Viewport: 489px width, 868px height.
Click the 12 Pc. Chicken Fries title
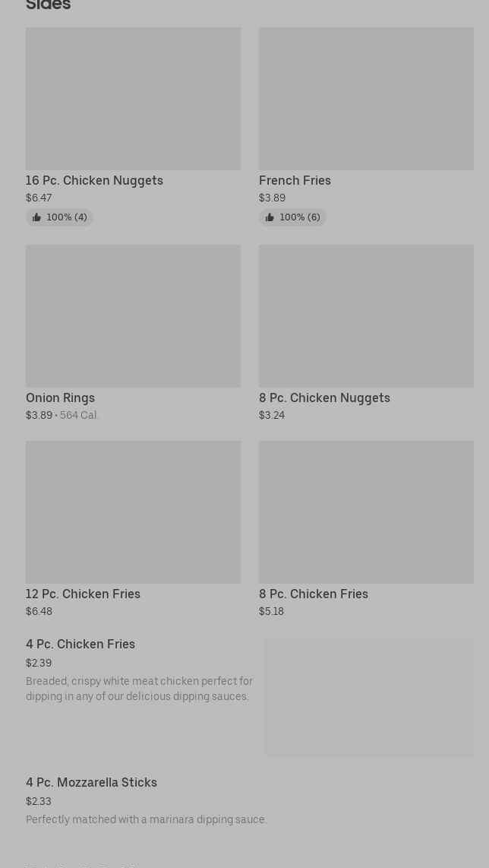point(83,594)
